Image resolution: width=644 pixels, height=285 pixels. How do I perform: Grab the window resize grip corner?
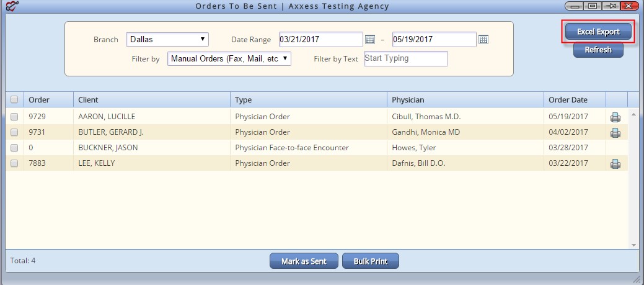[636, 279]
